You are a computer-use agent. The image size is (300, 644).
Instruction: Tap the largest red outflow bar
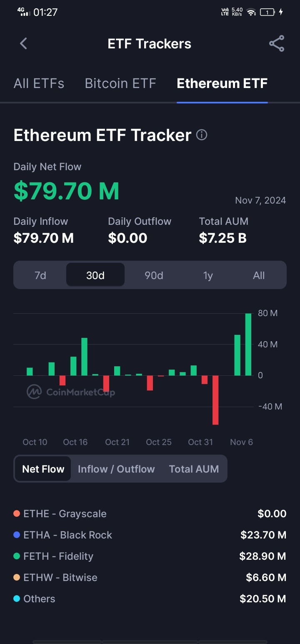click(x=215, y=400)
